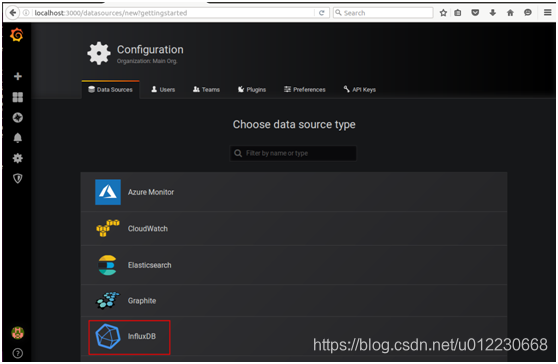Go back with the browser back arrow
558x364 pixels.
(x=13, y=13)
